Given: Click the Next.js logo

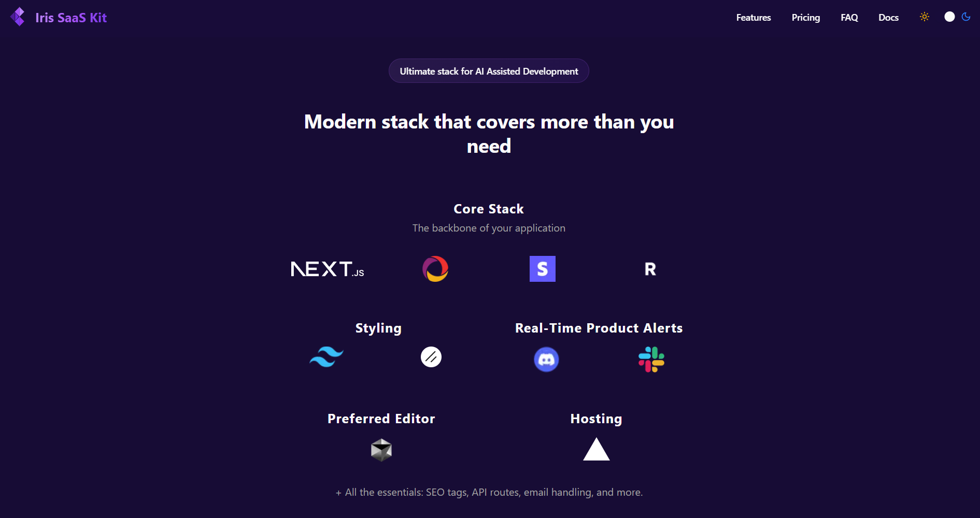Looking at the screenshot, I should (x=328, y=269).
